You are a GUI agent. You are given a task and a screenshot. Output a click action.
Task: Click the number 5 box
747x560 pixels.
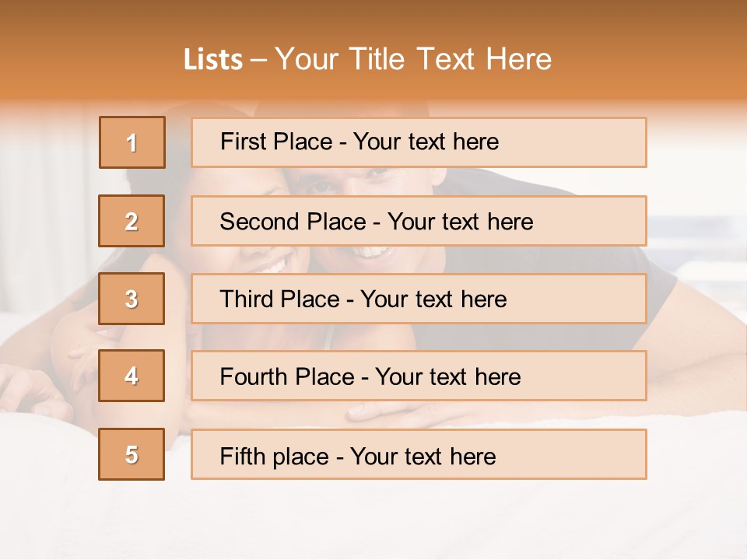point(132,454)
